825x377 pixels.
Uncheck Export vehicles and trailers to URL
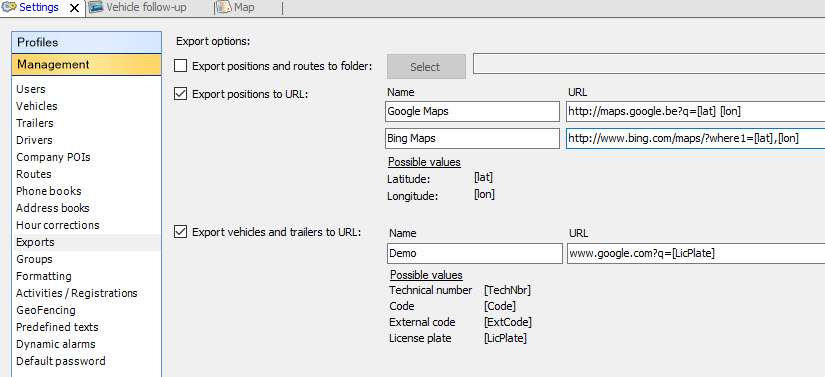click(180, 231)
